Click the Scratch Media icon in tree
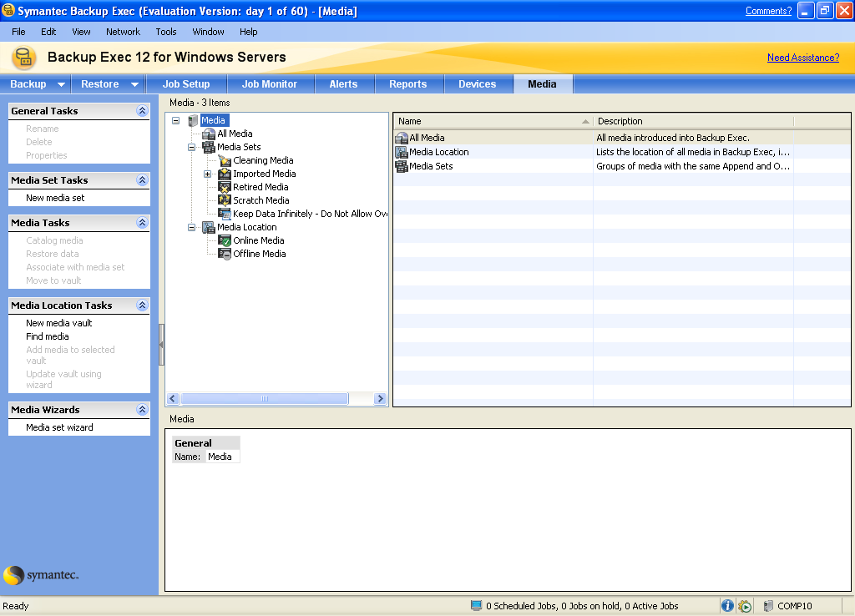The image size is (855, 616). (x=225, y=200)
